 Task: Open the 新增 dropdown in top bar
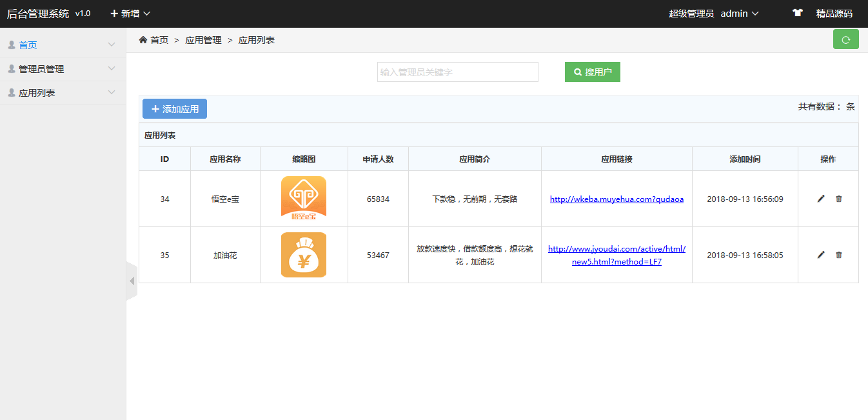[x=130, y=14]
